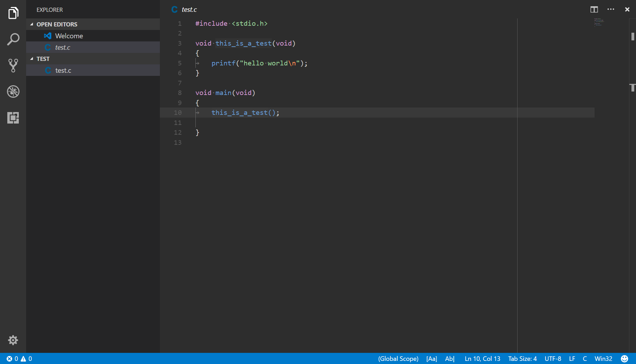Collapse the TEST folder section
This screenshot has width=636, height=364.
click(93, 59)
